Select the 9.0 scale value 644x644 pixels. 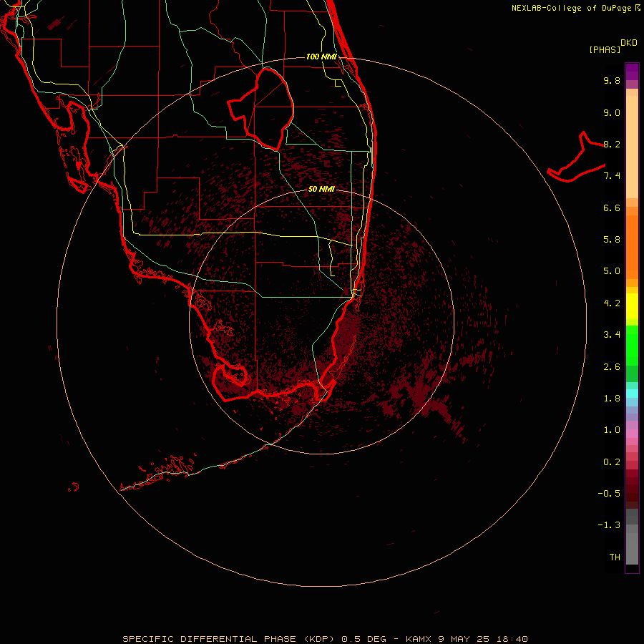tap(612, 112)
